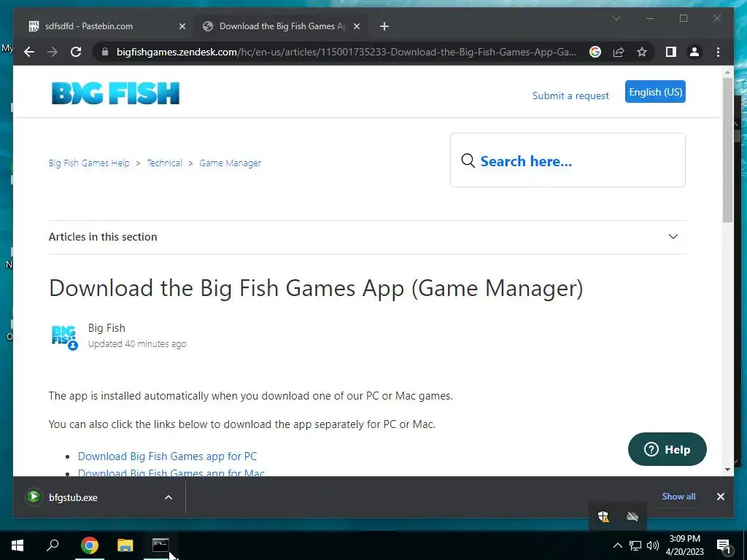Click the Big Fish author avatar
Screen dimensions: 747x560
pyautogui.click(x=64, y=337)
